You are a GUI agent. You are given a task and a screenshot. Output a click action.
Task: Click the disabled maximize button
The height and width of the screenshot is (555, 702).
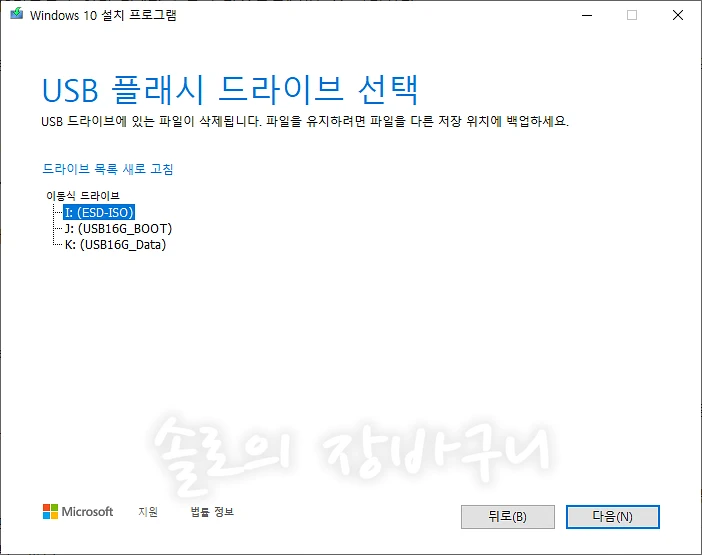tap(632, 15)
